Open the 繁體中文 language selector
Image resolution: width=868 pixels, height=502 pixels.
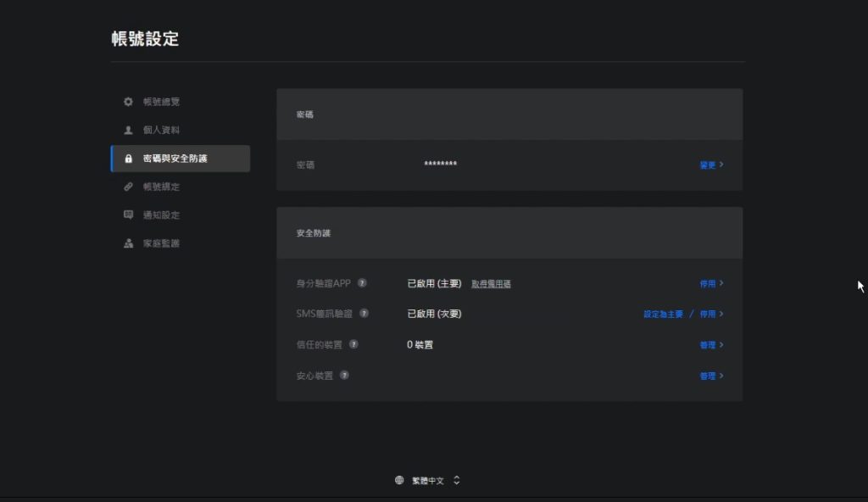tap(427, 481)
